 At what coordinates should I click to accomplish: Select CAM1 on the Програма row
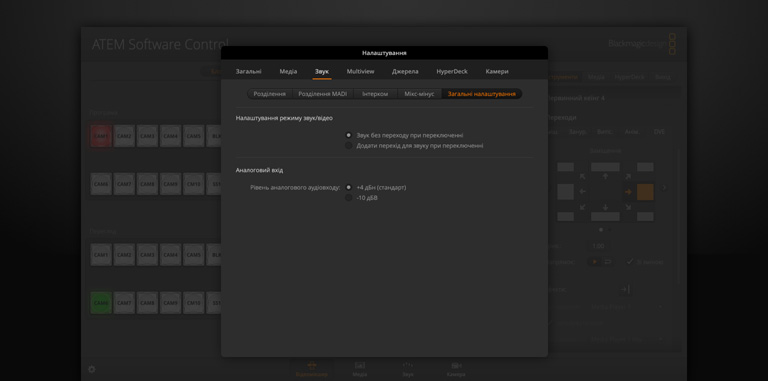coord(101,136)
